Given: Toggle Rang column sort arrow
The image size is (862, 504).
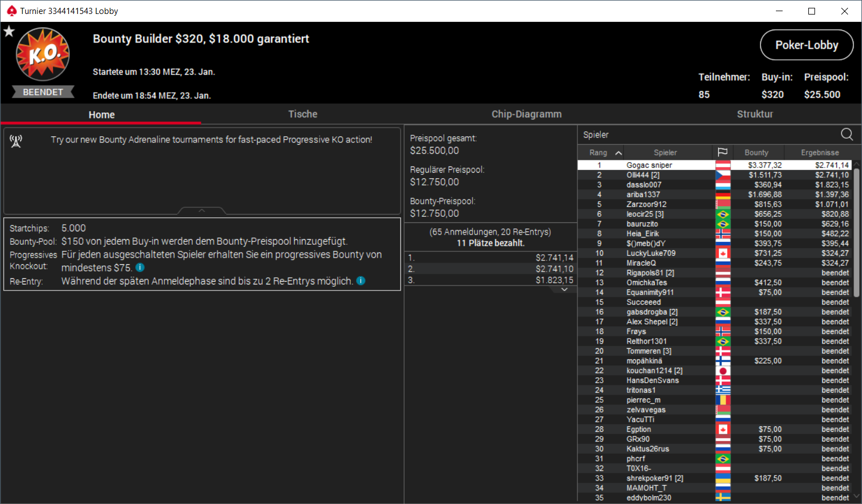Looking at the screenshot, I should (x=618, y=153).
